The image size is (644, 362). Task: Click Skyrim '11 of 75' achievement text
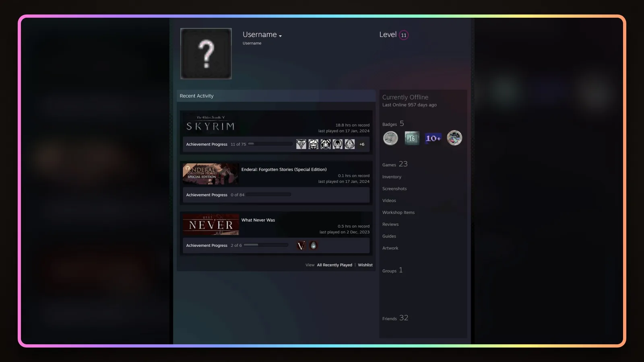click(x=238, y=144)
